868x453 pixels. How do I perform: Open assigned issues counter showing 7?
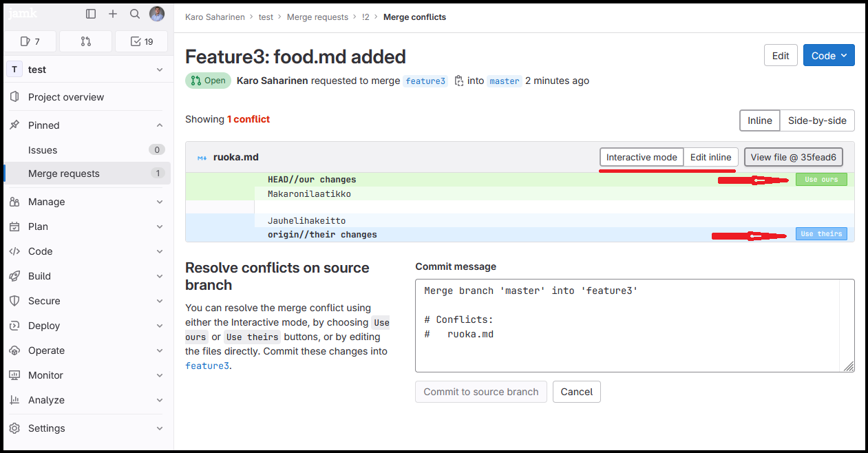(30, 41)
